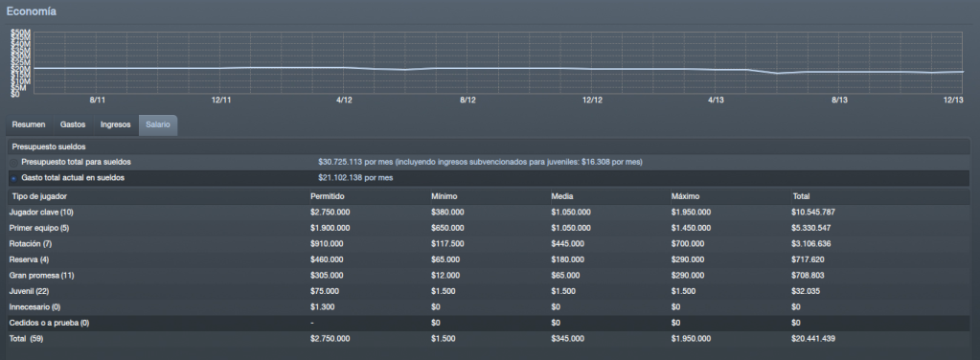Click the Presupuesto sueldos section header
The image size is (980, 360).
(44, 146)
